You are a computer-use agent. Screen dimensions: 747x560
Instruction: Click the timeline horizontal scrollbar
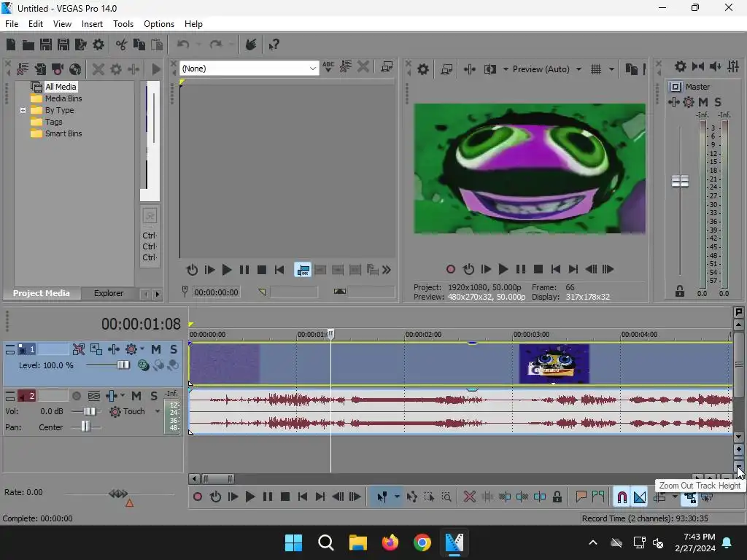[217, 478]
